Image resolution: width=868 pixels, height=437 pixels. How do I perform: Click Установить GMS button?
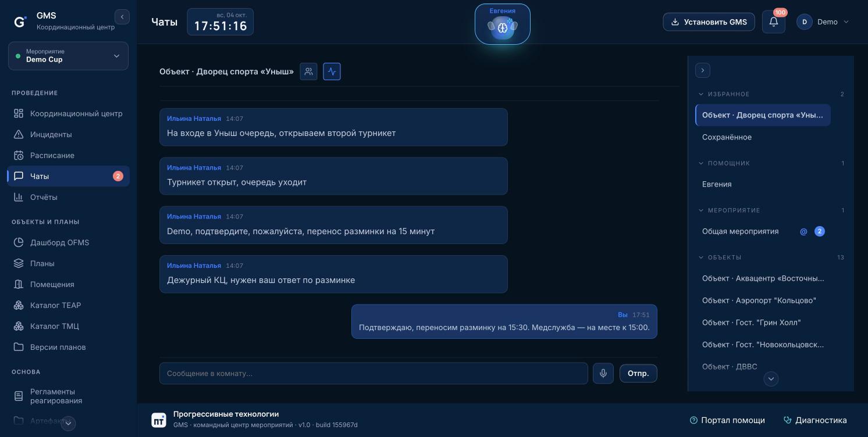click(x=709, y=22)
